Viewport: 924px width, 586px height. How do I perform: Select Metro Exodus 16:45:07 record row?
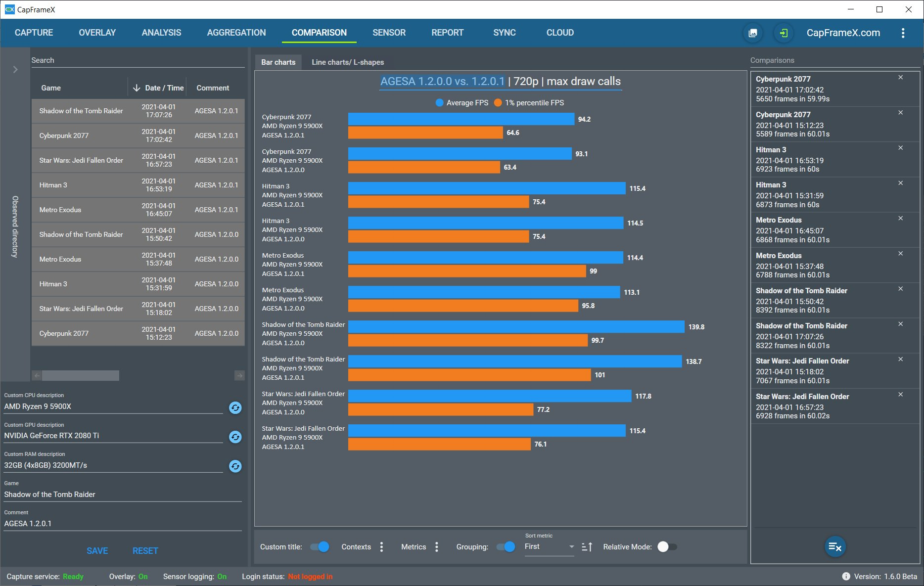tap(138, 210)
